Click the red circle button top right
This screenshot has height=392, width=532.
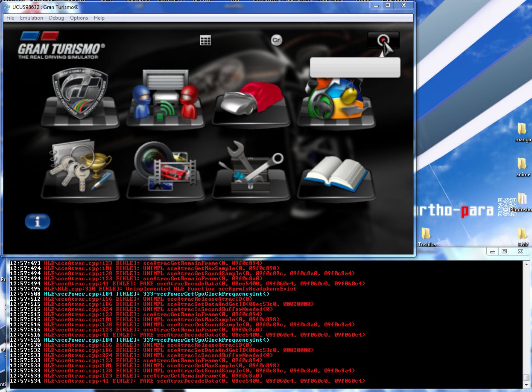click(x=383, y=40)
